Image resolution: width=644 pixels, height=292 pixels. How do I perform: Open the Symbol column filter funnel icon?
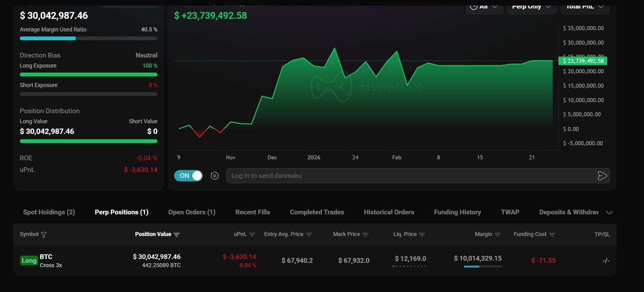point(44,235)
